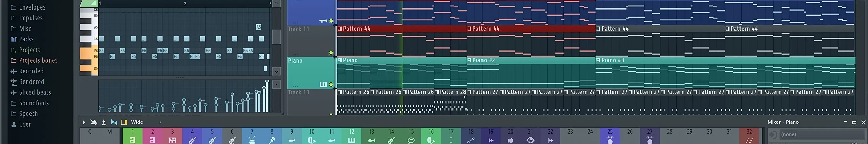Open the Projects bones browser folder
The image size is (868, 144).
[38, 60]
